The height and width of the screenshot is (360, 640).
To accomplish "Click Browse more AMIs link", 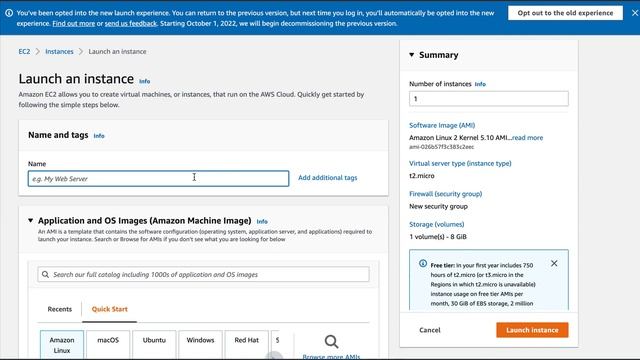I will click(x=331, y=356).
